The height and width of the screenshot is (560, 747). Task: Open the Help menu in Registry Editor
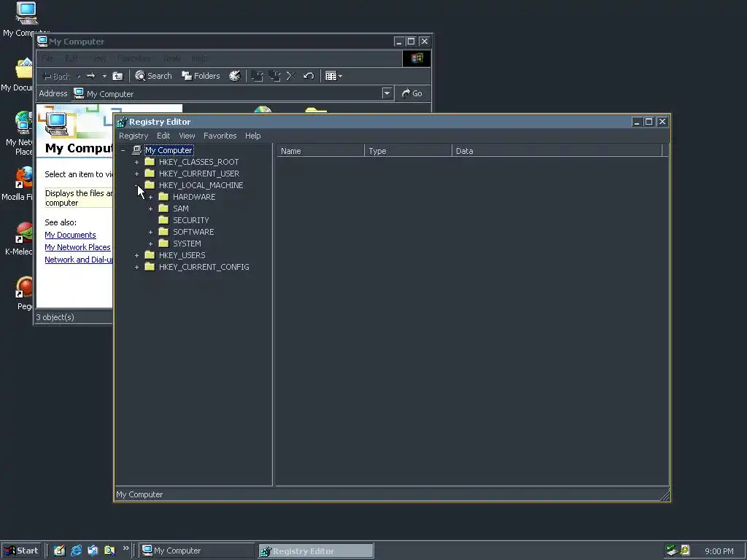coord(253,136)
